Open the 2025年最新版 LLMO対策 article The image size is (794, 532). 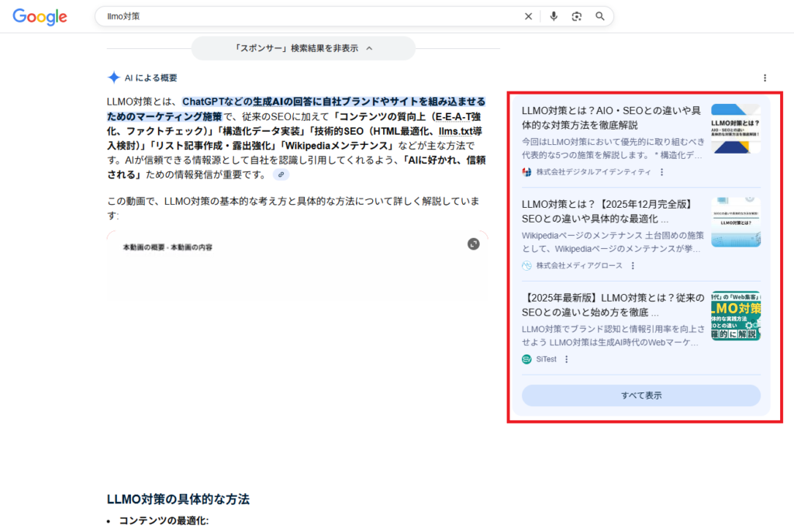613,305
